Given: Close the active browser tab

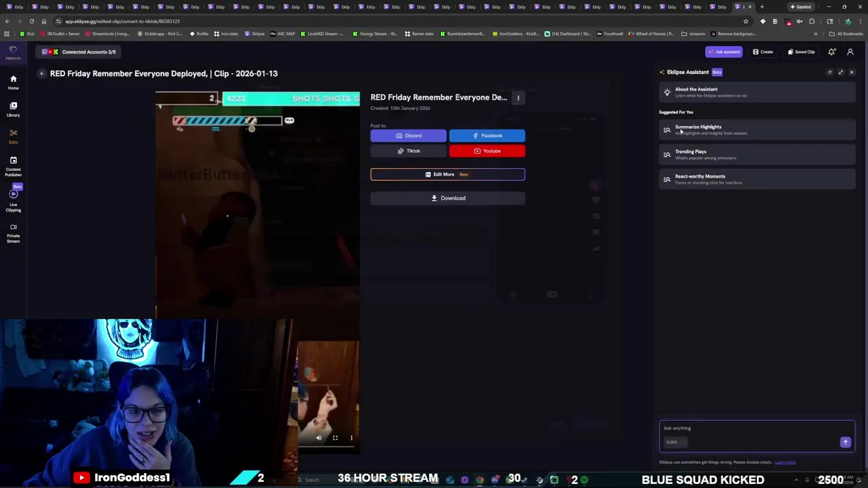Looking at the screenshot, I should pos(749,7).
